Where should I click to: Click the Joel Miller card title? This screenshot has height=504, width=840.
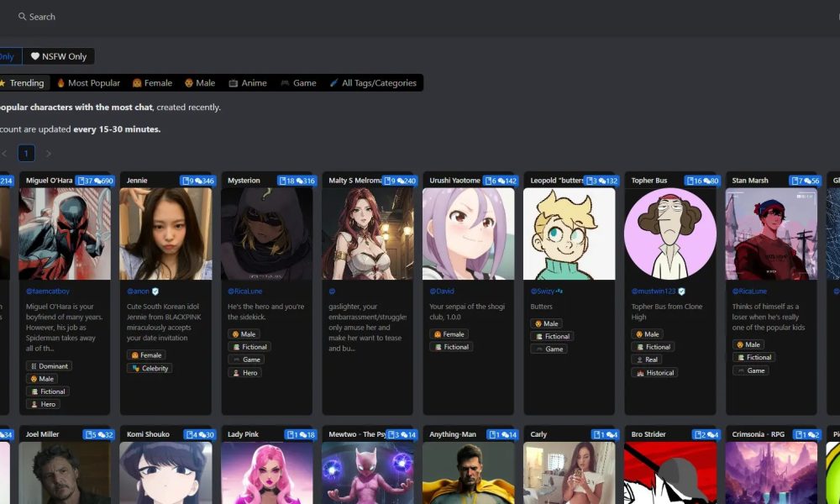click(42, 434)
